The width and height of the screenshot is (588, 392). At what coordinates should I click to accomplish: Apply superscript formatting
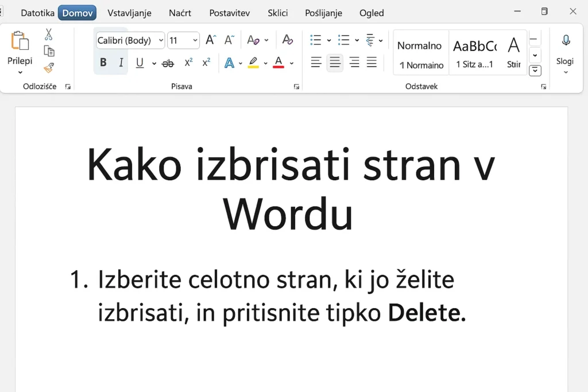[x=206, y=63]
